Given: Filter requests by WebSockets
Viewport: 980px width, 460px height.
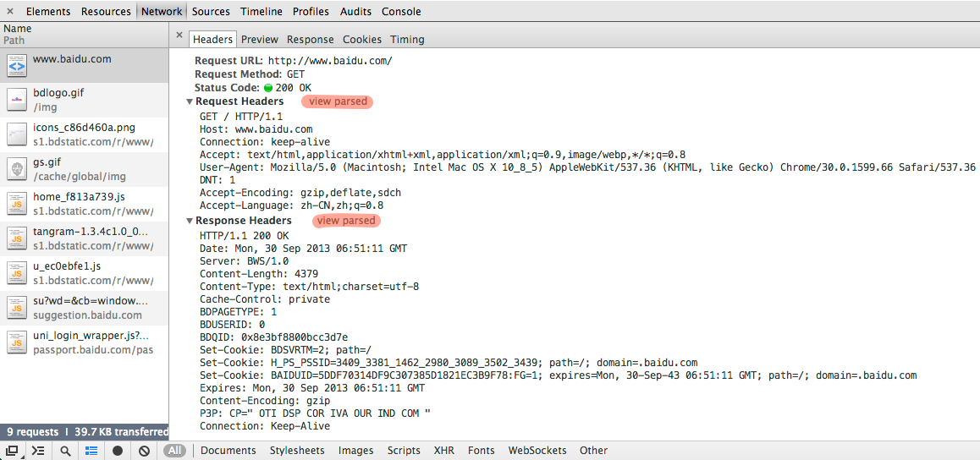Looking at the screenshot, I should [537, 450].
